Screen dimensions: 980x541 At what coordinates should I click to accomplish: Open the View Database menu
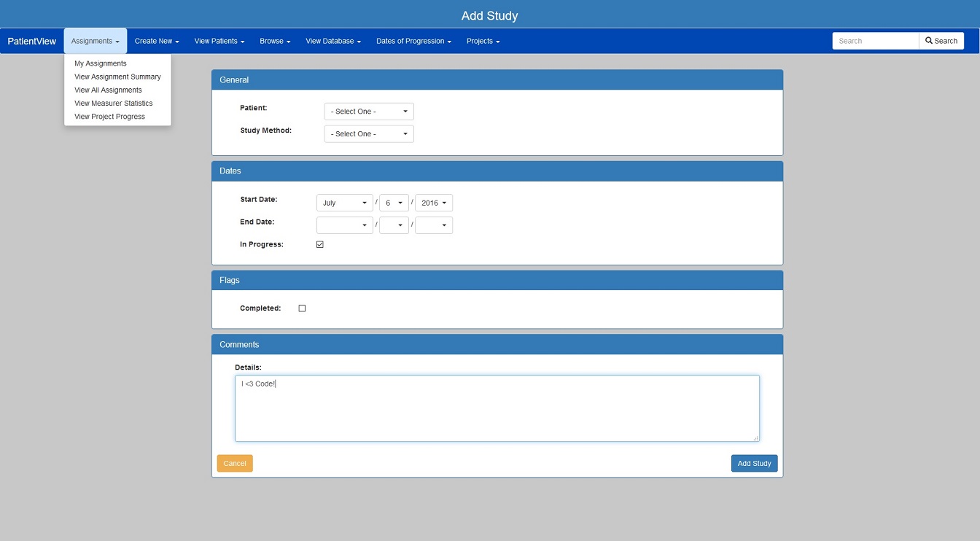coord(333,42)
